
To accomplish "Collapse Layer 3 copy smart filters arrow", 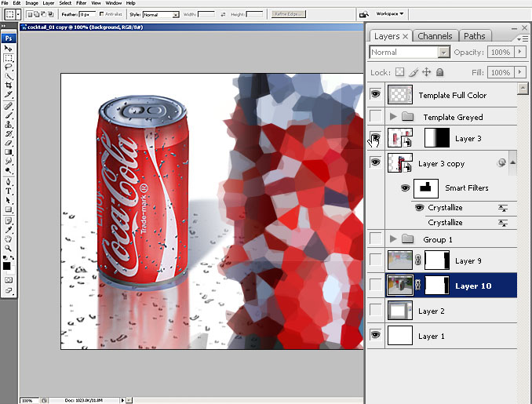I will [512, 162].
